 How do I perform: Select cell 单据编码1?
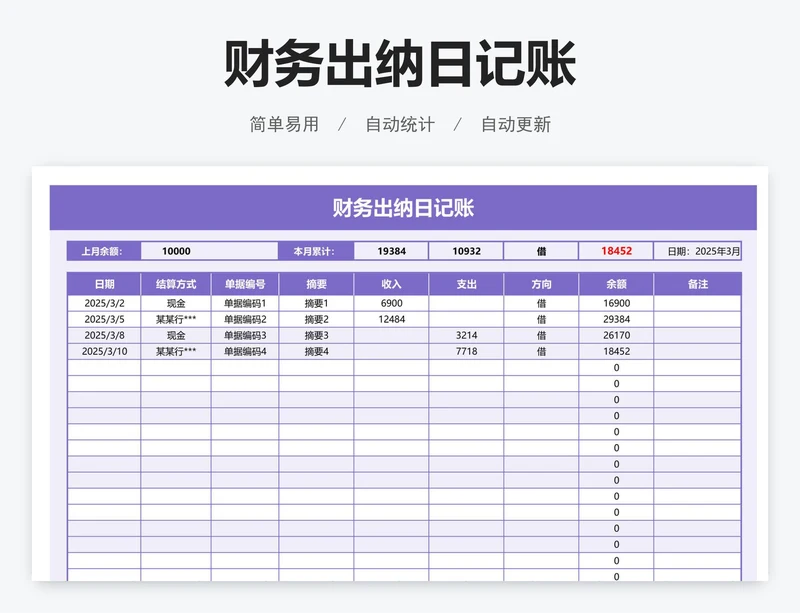(x=245, y=303)
